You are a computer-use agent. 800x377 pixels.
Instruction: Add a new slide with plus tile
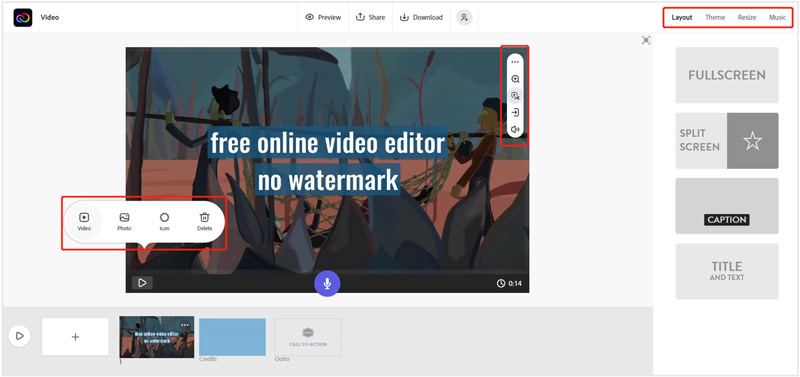[x=76, y=337]
